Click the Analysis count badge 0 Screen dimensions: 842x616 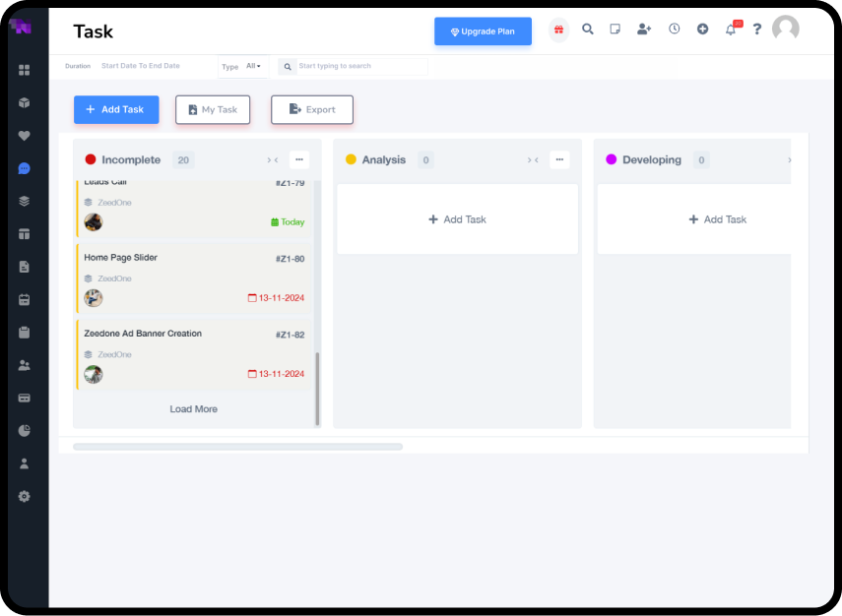tap(425, 159)
